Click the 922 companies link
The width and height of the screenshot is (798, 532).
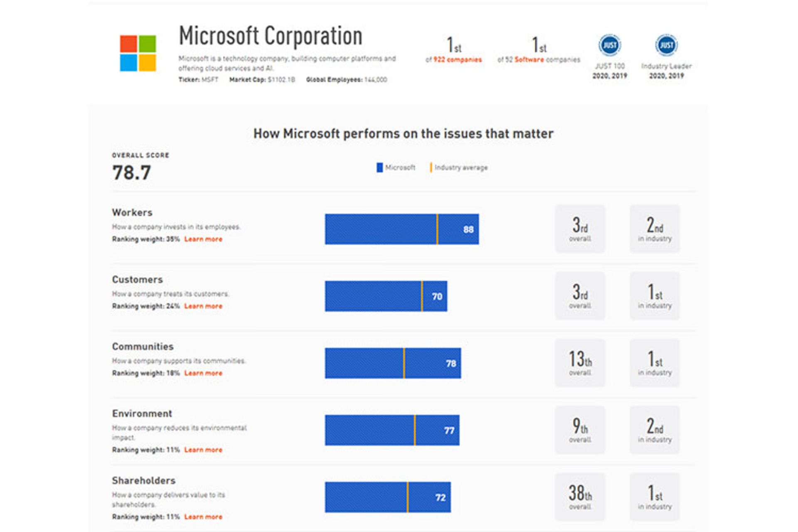click(458, 59)
